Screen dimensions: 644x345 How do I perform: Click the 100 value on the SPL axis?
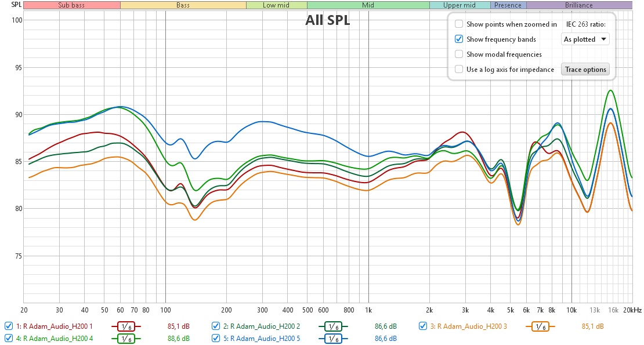[x=17, y=20]
